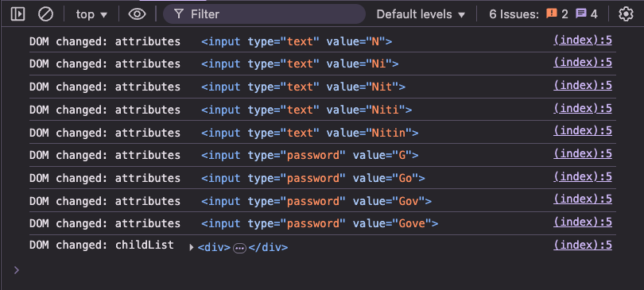
Task: Focus the Filter input field
Action: pyautogui.click(x=264, y=14)
